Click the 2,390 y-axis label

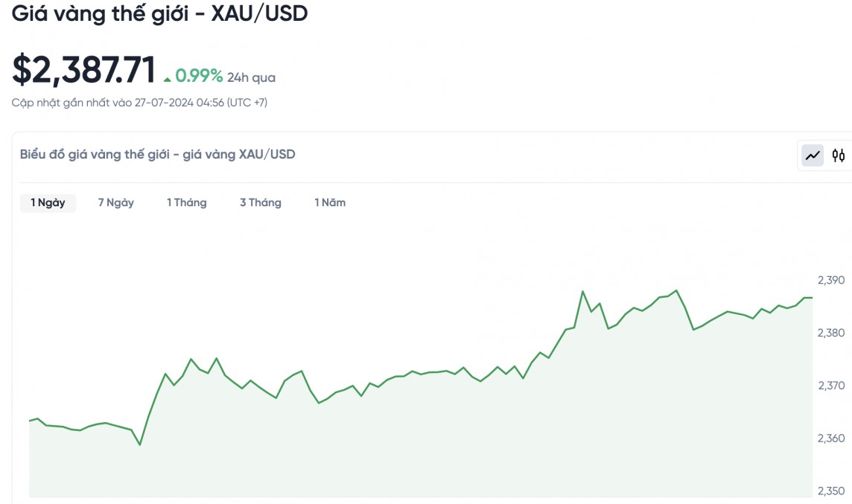click(x=830, y=281)
